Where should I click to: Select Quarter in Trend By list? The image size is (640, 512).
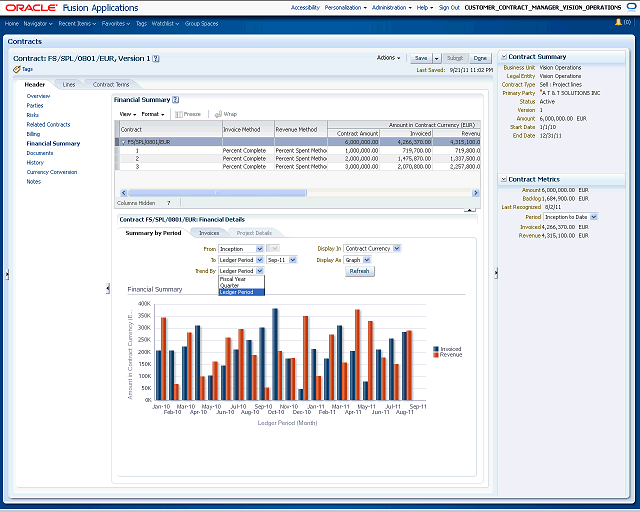241,285
